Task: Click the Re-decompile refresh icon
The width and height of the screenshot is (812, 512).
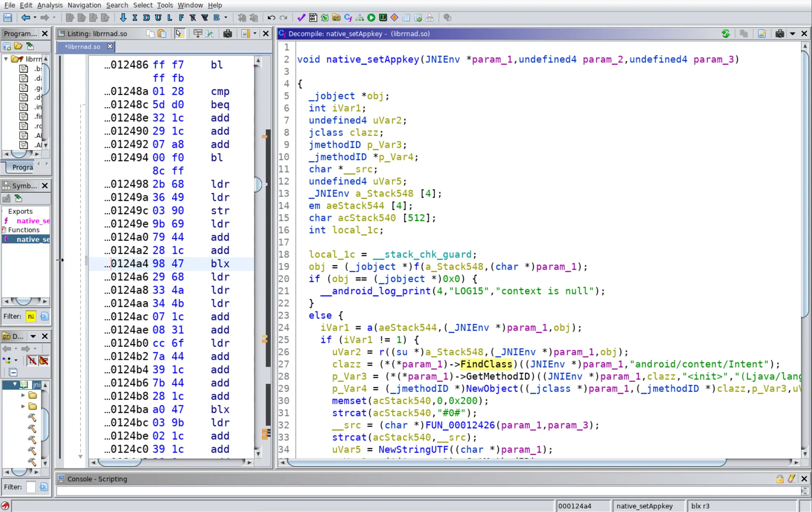Action: [x=726, y=34]
